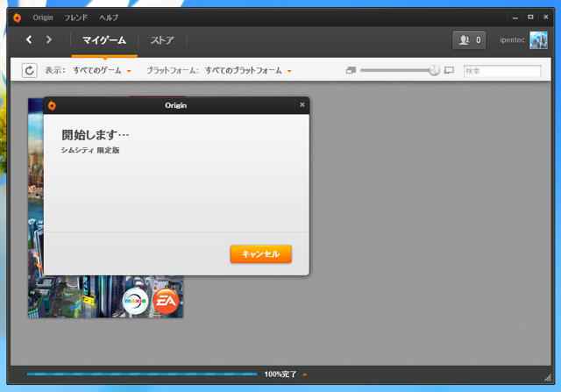Click the シムシティ 限定版 text in dialog
The width and height of the screenshot is (561, 392).
point(90,150)
